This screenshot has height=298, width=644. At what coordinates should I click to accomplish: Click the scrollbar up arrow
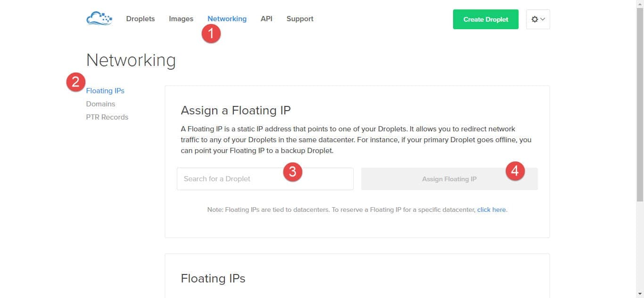coord(640,4)
